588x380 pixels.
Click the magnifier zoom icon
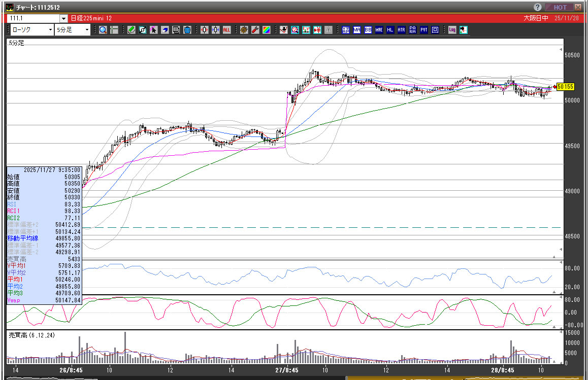pos(103,30)
